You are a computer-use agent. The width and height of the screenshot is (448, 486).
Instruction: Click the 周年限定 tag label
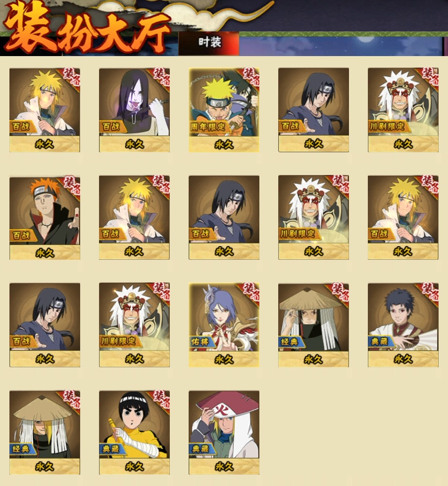point(208,126)
